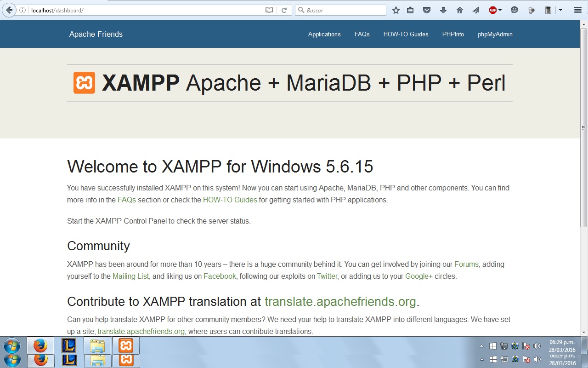This screenshot has height=368, width=588.
Task: Expand dropdown arrow beside clipboard icon
Action: [560, 10]
